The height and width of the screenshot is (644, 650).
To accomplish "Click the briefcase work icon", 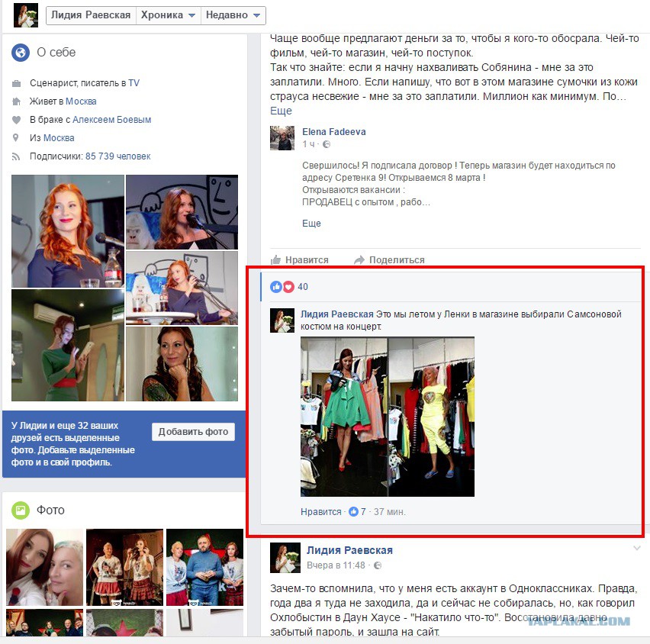I will click(16, 83).
